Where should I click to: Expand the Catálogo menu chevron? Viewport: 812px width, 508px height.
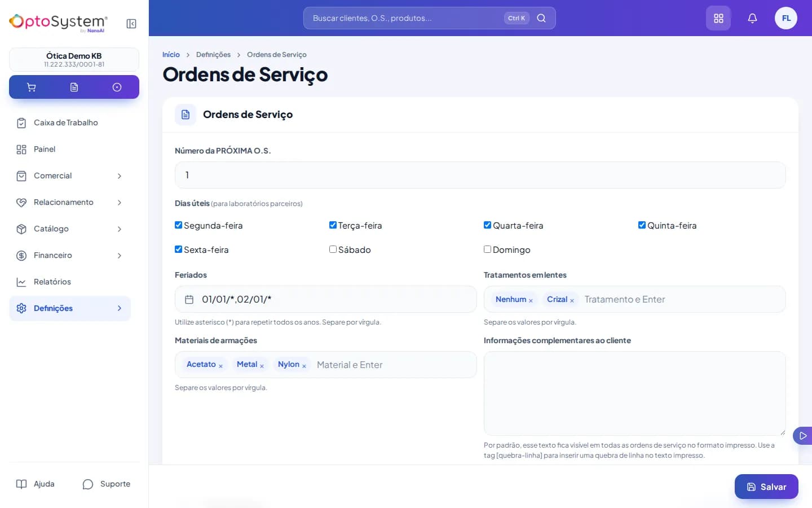pyautogui.click(x=120, y=229)
